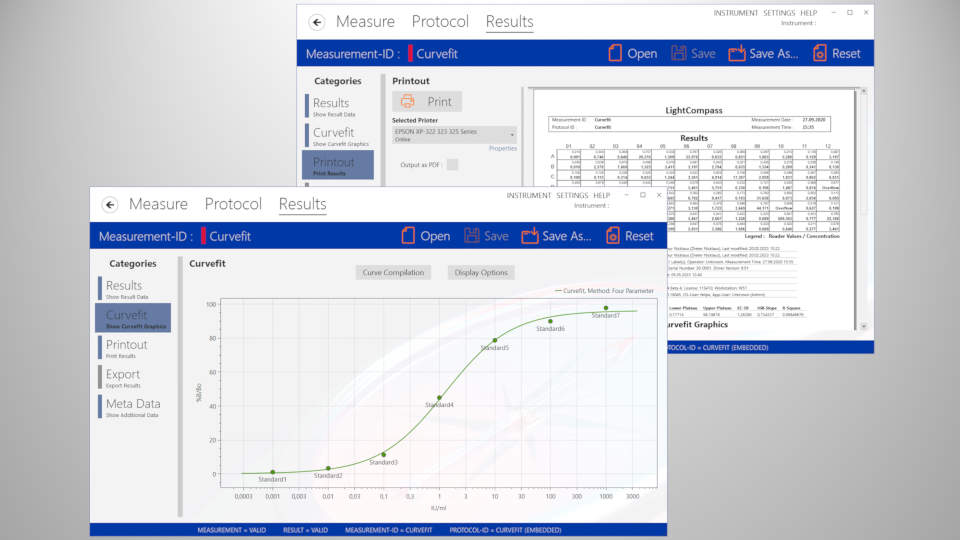
Task: Open the Properties link under the printer selection
Action: click(502, 148)
